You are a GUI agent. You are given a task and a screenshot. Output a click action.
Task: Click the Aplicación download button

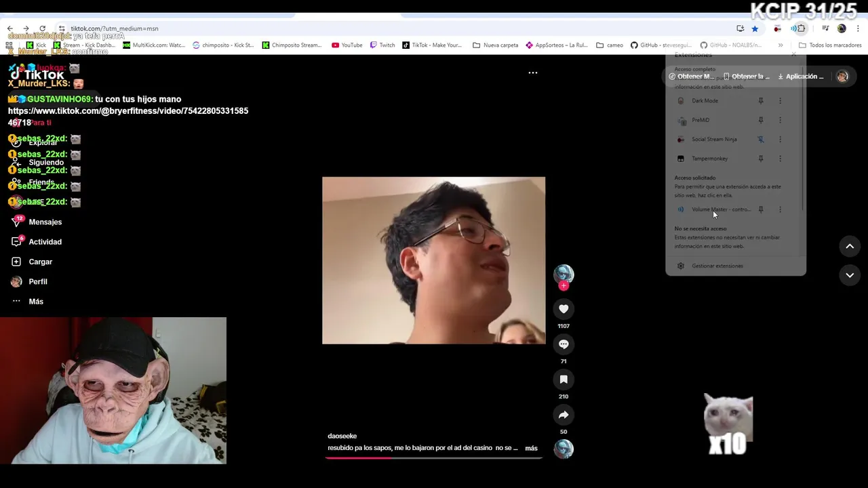pyautogui.click(x=801, y=77)
